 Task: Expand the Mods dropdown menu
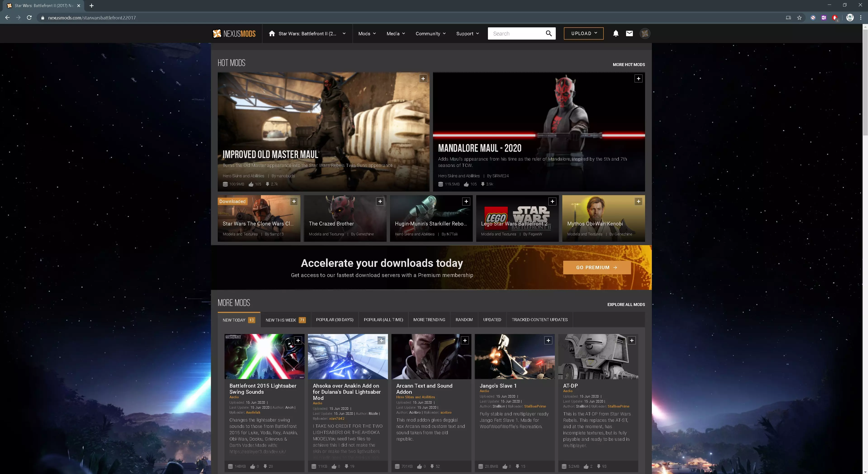[x=367, y=33]
